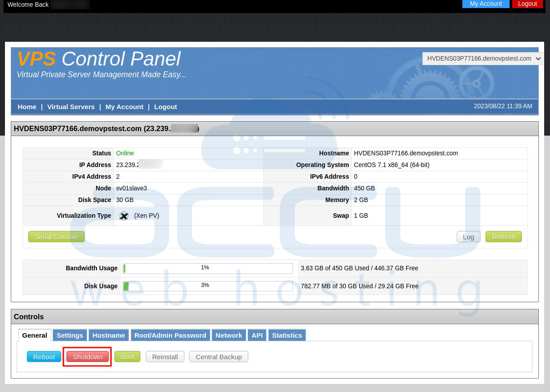Refresh the server status
The image size is (550, 392).
[x=504, y=237]
